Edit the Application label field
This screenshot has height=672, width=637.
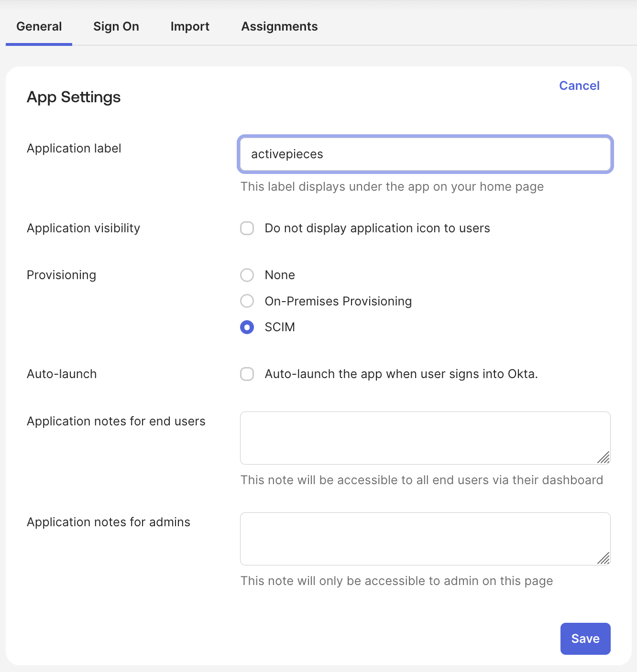pos(425,154)
